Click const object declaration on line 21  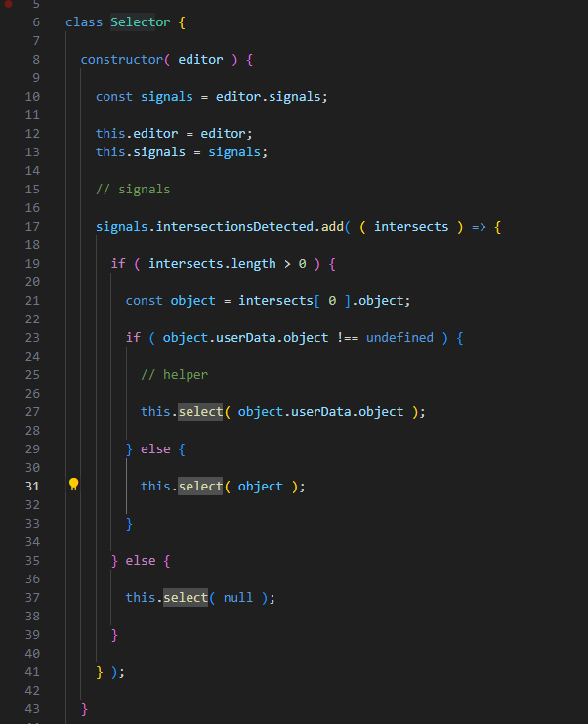tap(170, 301)
